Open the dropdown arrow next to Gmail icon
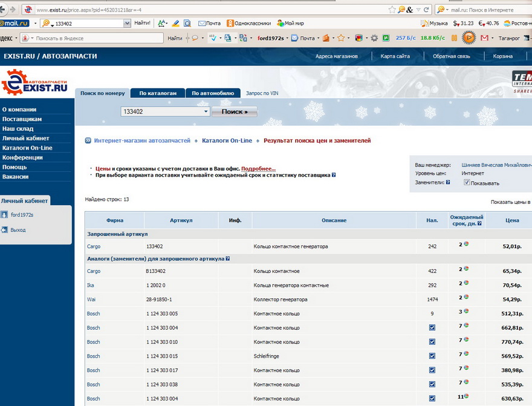 [x=492, y=38]
